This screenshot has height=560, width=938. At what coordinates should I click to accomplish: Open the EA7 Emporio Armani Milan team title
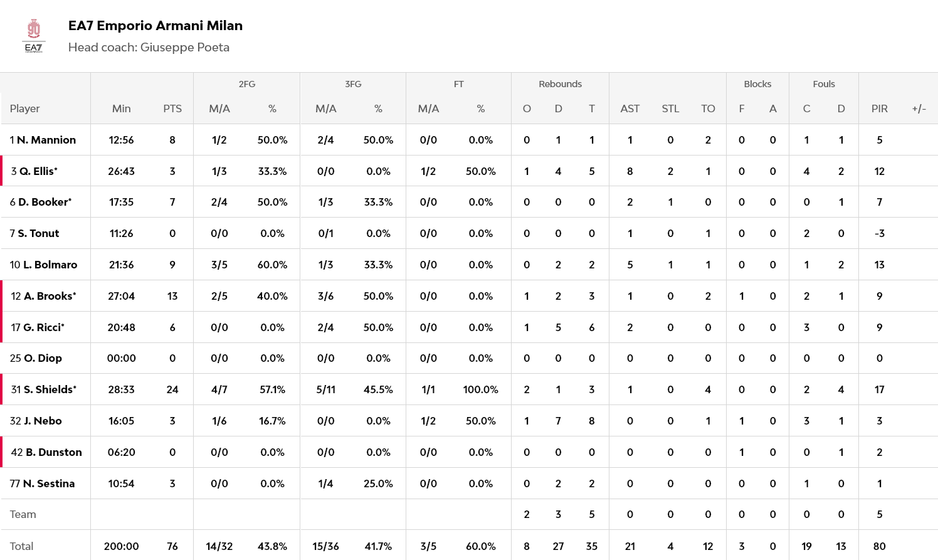click(x=155, y=26)
